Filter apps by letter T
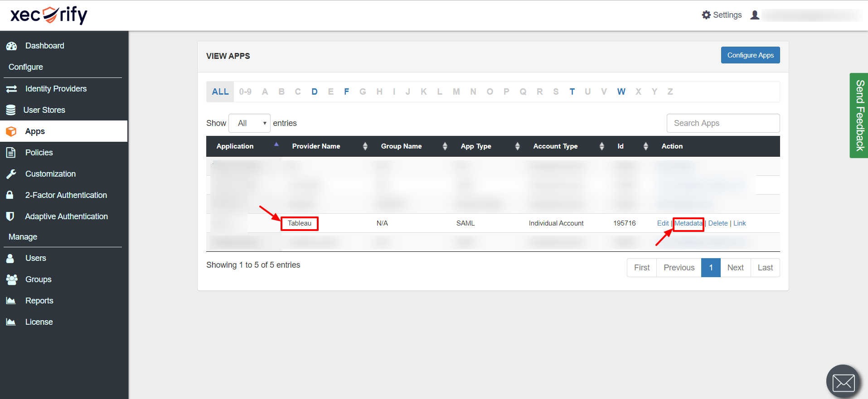Viewport: 868px width, 399px height. pyautogui.click(x=572, y=91)
